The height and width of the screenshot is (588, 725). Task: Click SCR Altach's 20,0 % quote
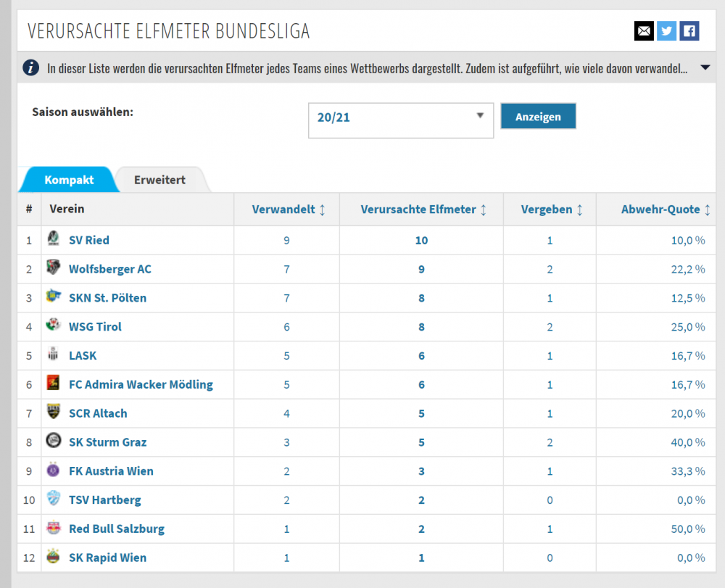[688, 413]
